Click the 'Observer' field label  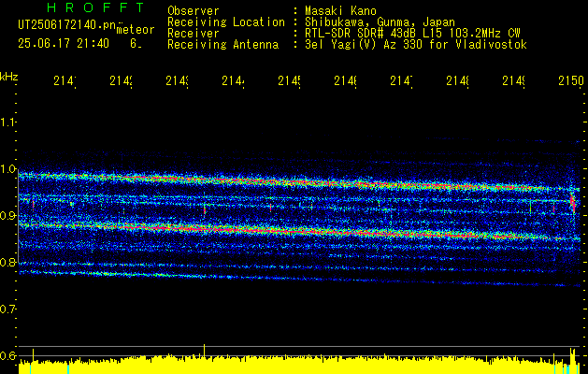(x=194, y=10)
